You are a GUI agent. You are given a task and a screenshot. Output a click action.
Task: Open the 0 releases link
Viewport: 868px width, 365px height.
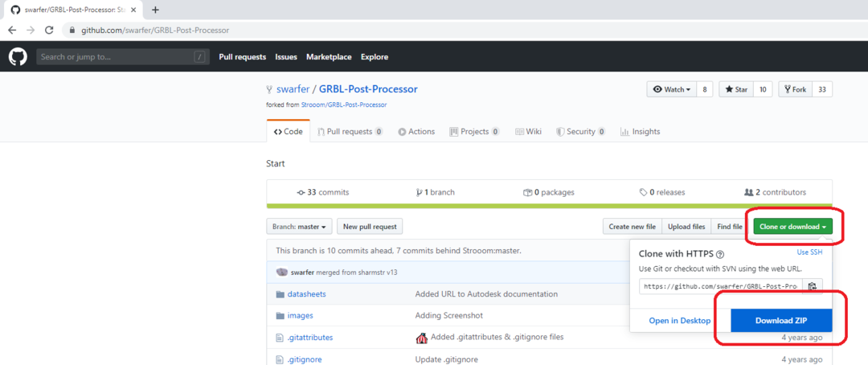[661, 192]
